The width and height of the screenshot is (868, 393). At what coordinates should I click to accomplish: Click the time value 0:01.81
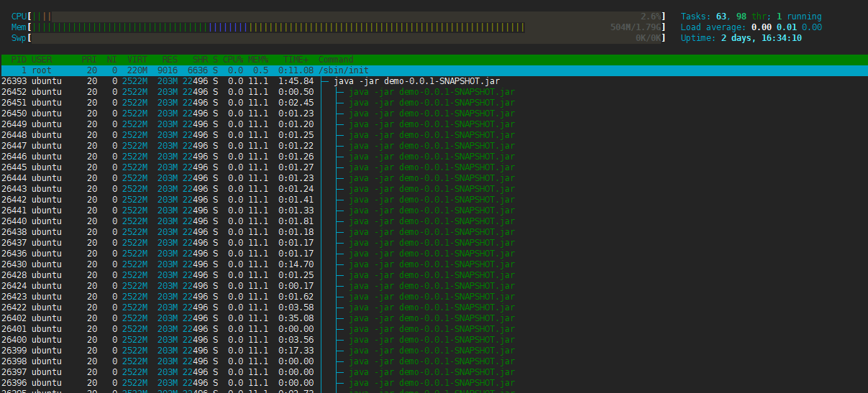[296, 221]
